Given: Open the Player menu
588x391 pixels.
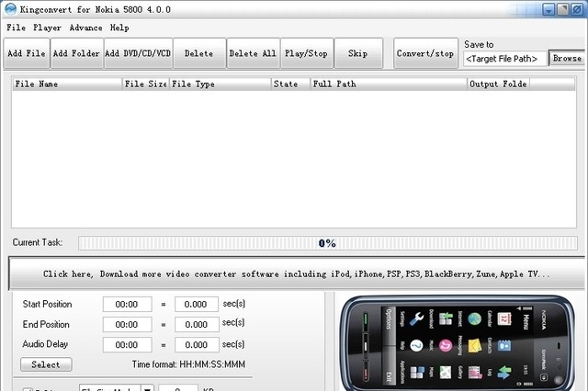Looking at the screenshot, I should [47, 28].
